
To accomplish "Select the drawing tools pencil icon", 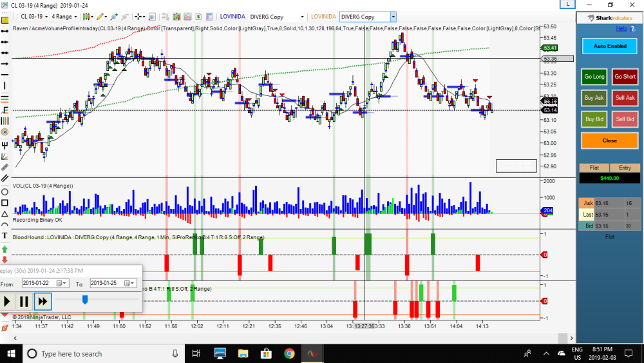I will 101,17.
